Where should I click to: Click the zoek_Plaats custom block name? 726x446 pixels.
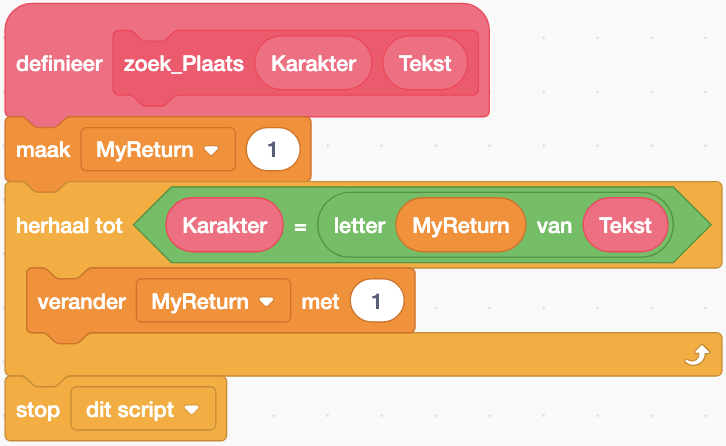pyautogui.click(x=183, y=63)
